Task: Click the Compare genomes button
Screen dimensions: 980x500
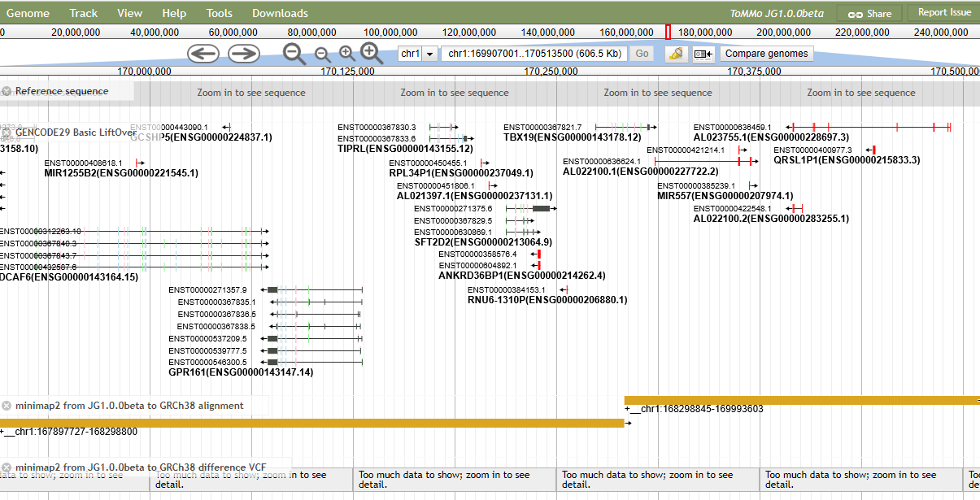Action: 767,54
